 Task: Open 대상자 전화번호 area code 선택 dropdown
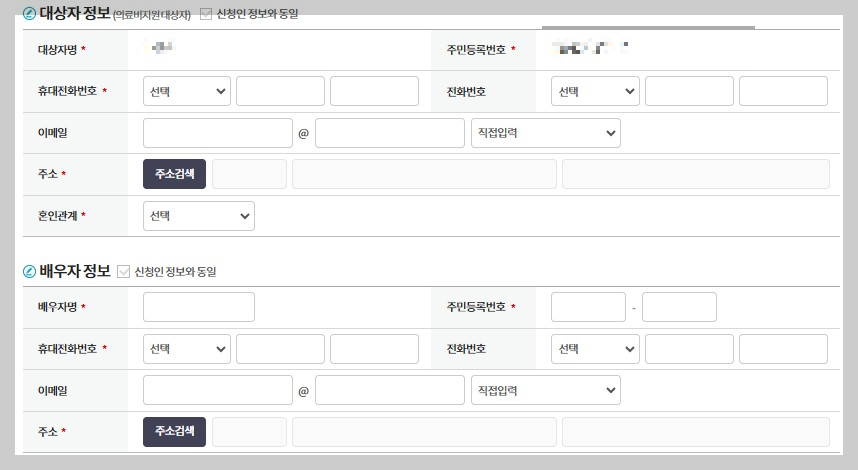[x=595, y=91]
